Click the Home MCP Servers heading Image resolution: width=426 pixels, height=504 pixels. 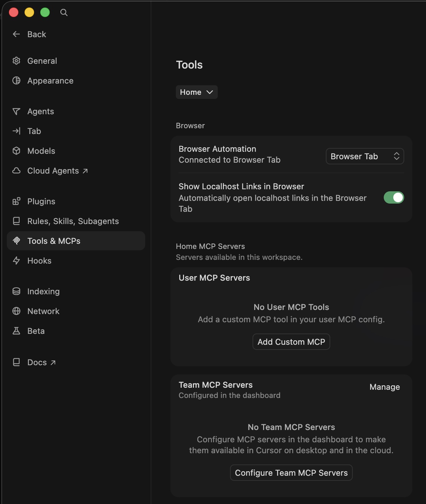pos(210,246)
